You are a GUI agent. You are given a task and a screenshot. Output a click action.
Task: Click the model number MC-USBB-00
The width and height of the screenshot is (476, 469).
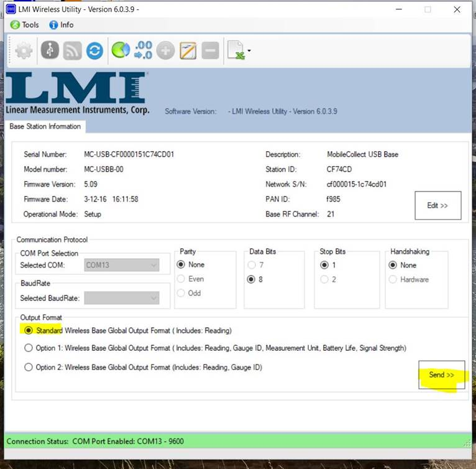coord(104,169)
